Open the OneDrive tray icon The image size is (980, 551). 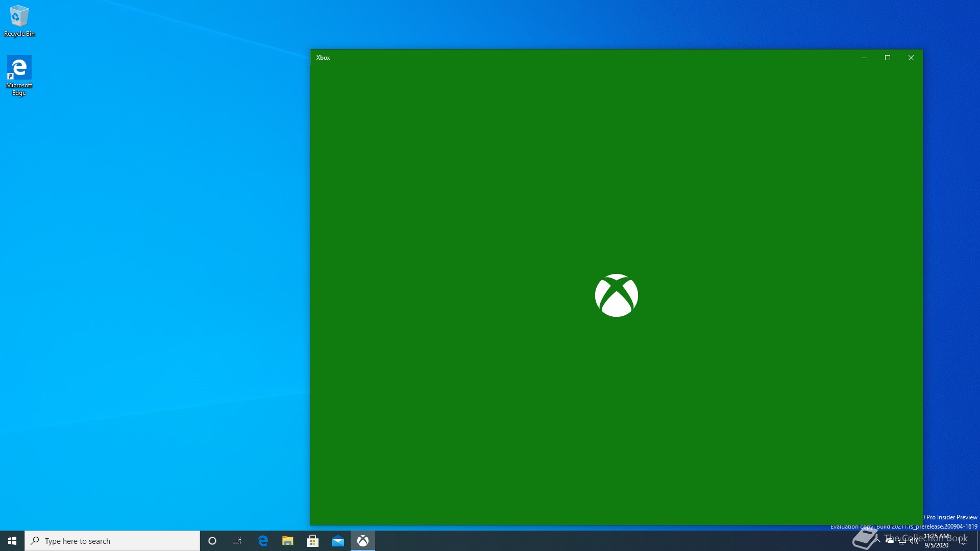point(890,541)
